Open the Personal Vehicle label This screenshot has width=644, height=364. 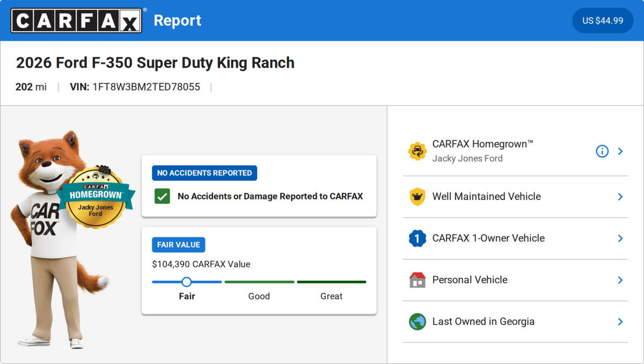click(470, 280)
